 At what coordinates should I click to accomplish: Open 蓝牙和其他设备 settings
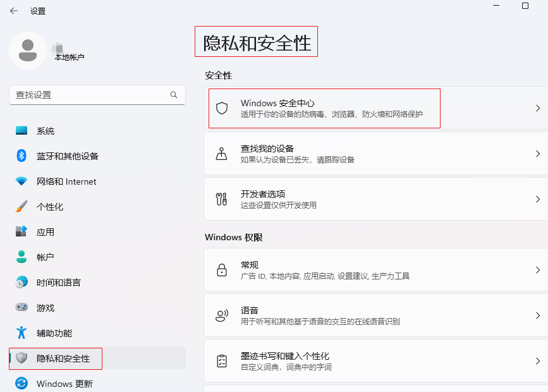97,156
